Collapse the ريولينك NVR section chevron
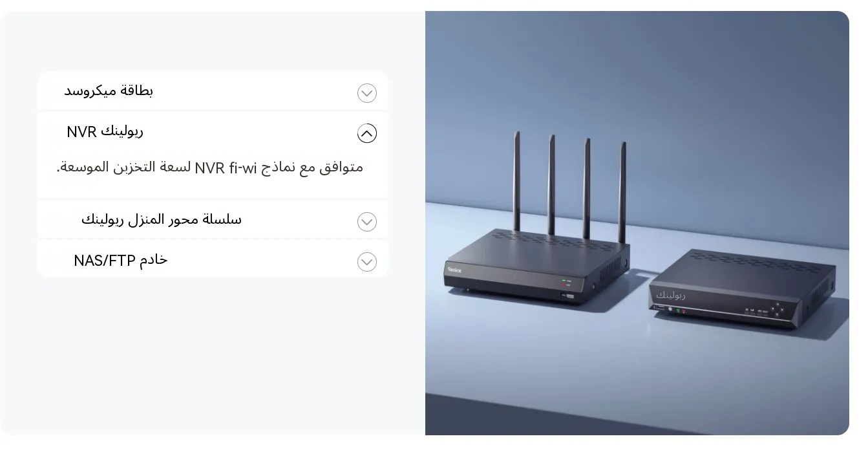868x454 pixels. point(367,133)
